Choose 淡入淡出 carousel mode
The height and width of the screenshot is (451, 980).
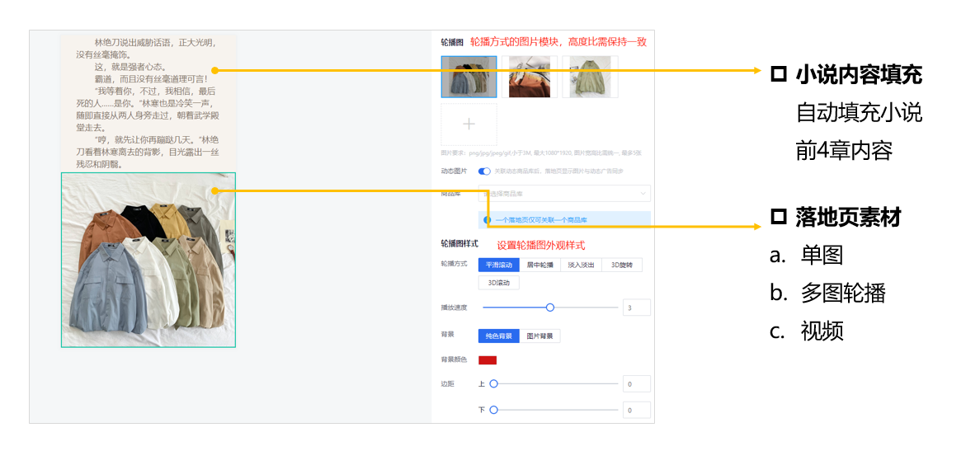tap(581, 265)
